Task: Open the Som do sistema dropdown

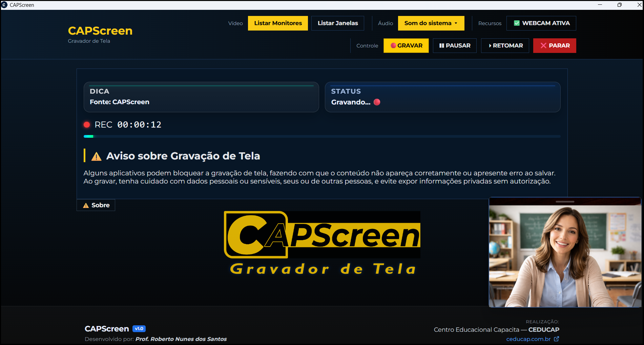Action: tap(431, 23)
